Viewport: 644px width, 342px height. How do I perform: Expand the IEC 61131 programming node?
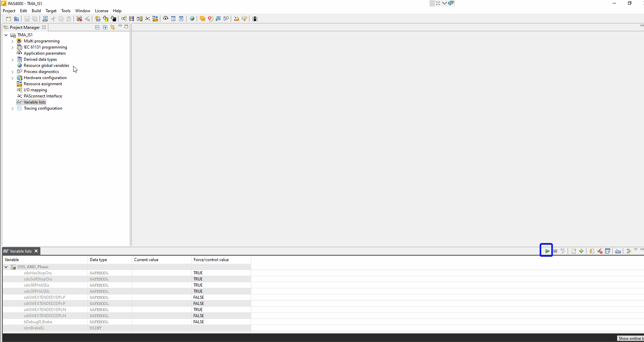pos(12,47)
